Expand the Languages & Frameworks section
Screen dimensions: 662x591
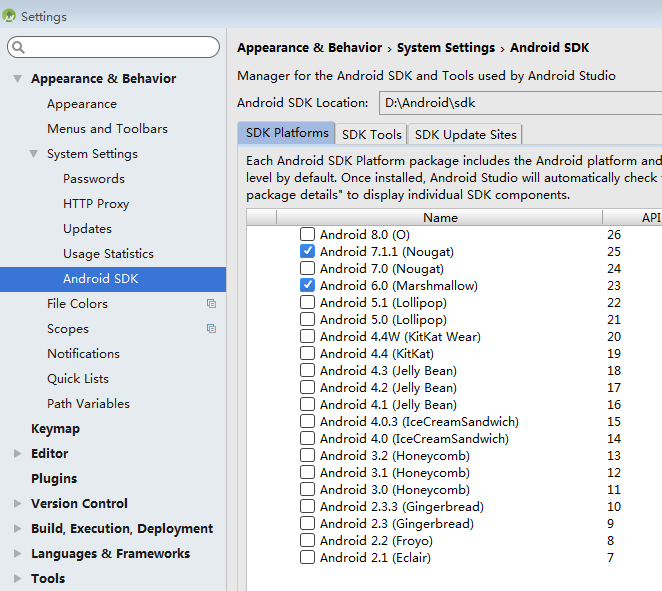[17, 553]
